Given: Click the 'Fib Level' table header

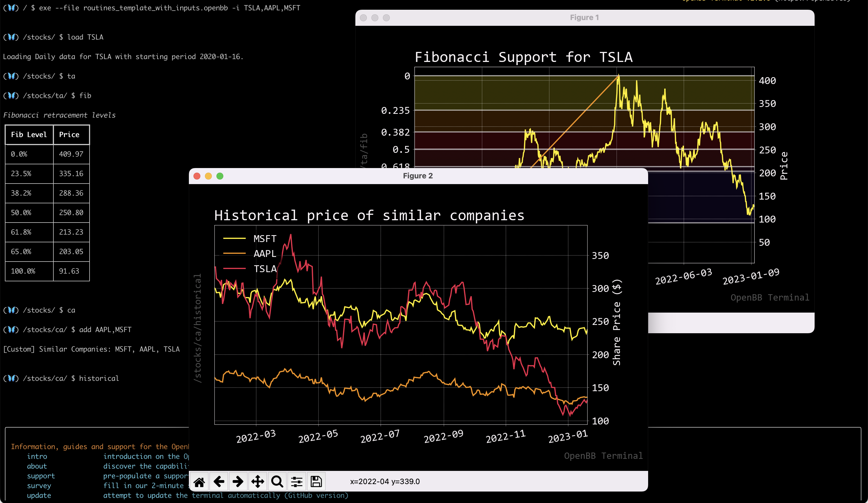Looking at the screenshot, I should (29, 134).
